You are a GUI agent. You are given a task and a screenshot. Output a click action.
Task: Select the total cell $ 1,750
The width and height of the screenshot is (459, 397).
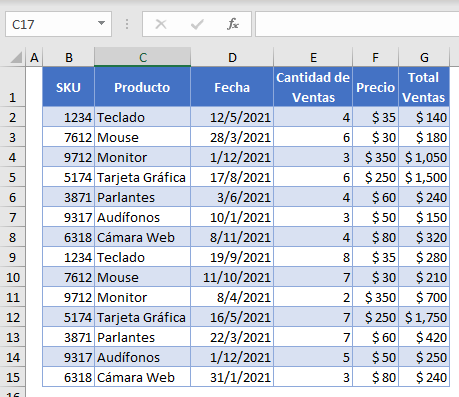pyautogui.click(x=424, y=317)
